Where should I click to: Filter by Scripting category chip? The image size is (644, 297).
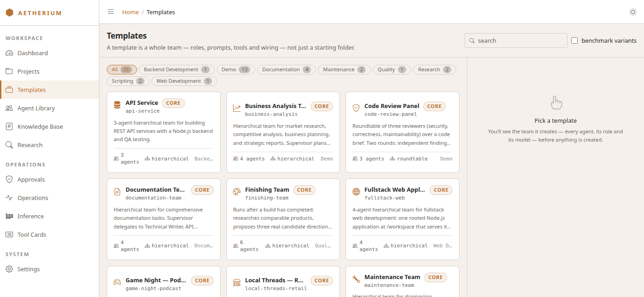[128, 81]
